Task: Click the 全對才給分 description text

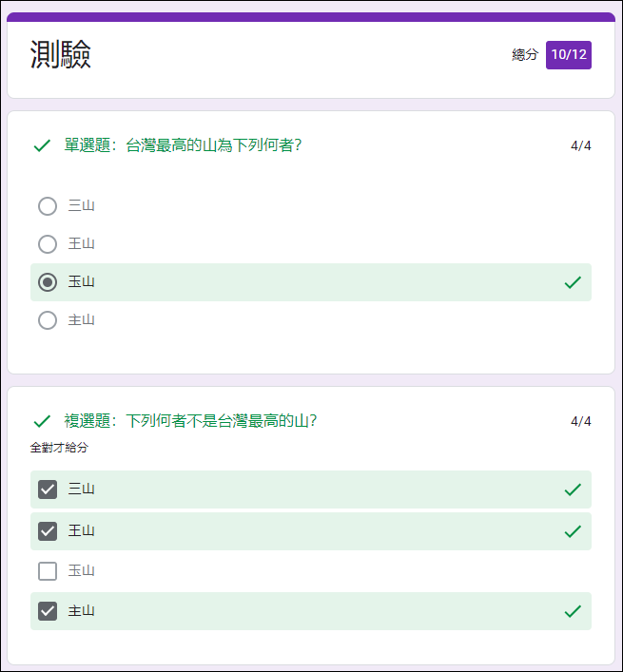Action: 59,448
